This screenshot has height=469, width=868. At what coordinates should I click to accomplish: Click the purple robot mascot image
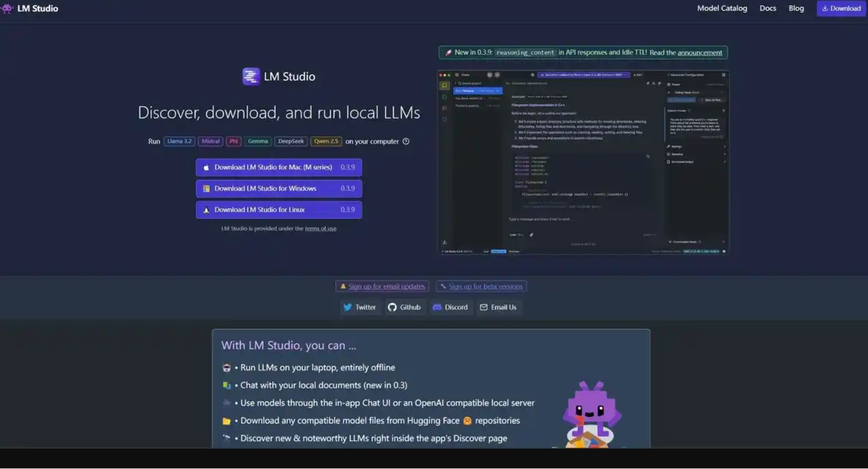click(591, 414)
